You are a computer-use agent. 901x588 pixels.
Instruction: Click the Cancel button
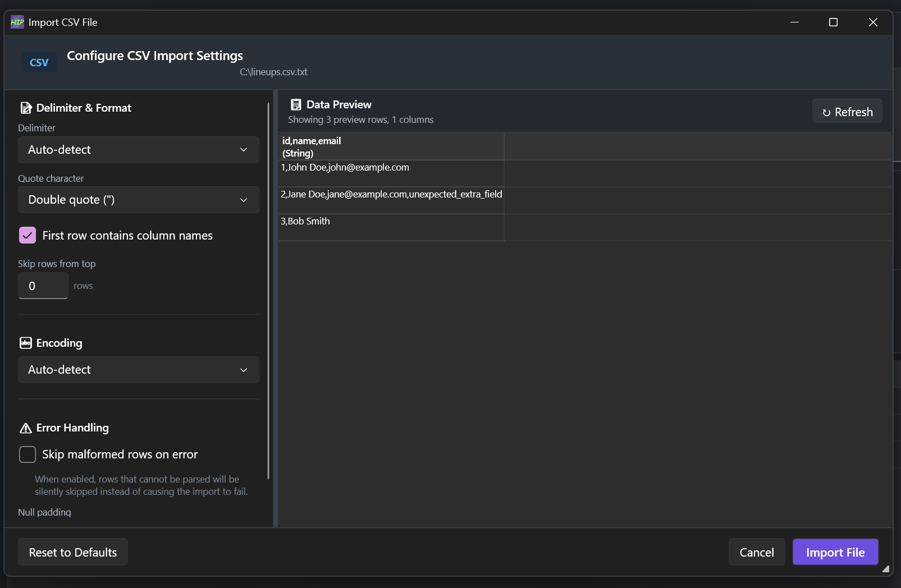(757, 552)
